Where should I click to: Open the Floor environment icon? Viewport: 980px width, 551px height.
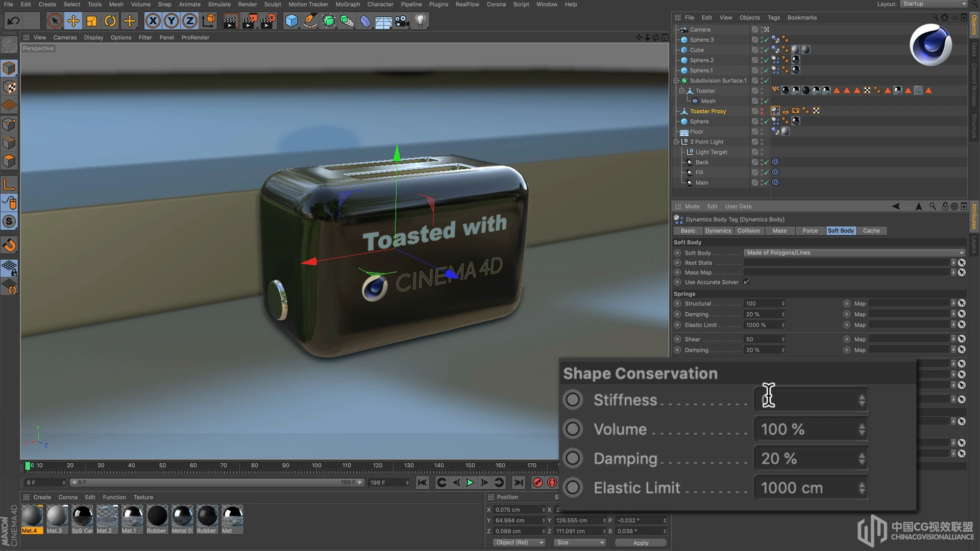[x=383, y=21]
